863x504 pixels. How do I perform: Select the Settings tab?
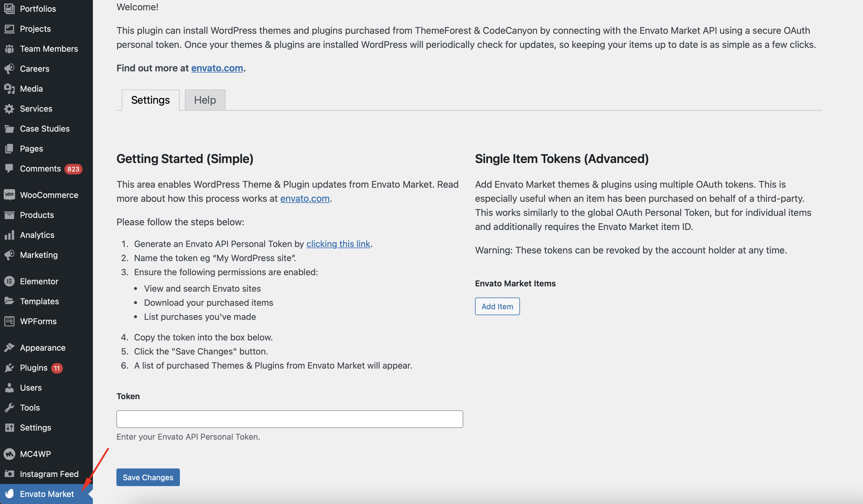click(x=150, y=100)
